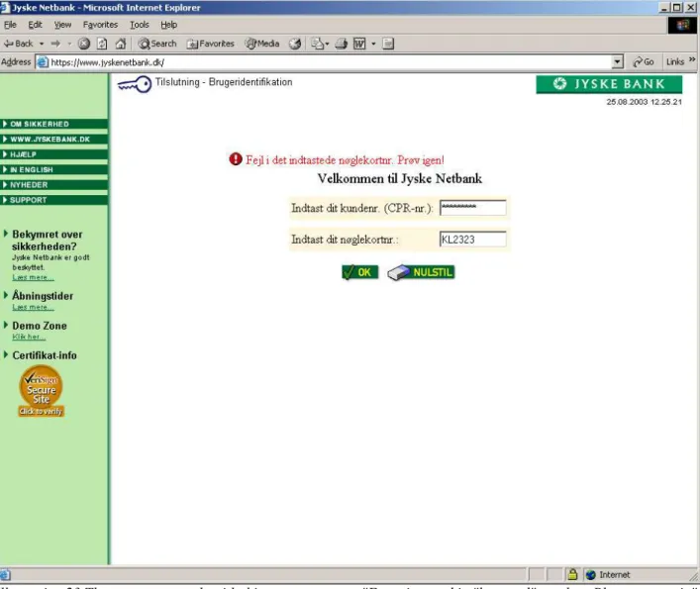Refresh the page with Refresh icon
The width and height of the screenshot is (700, 589).
(x=102, y=44)
